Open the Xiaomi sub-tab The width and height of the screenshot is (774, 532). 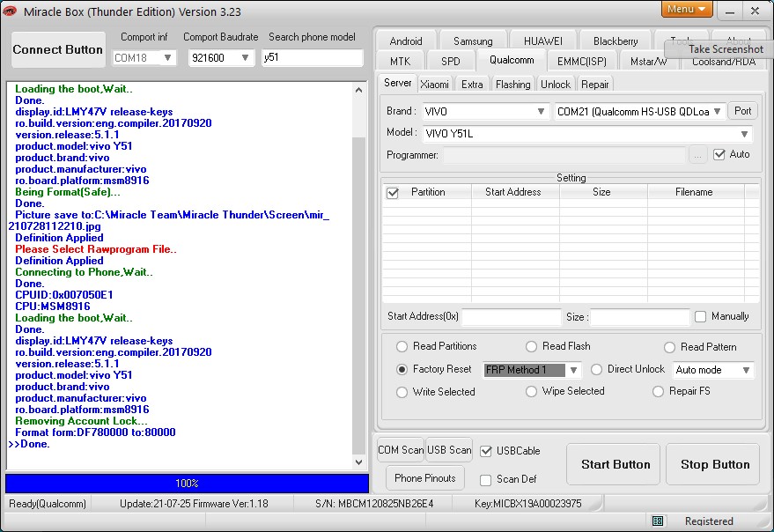pyautogui.click(x=434, y=85)
